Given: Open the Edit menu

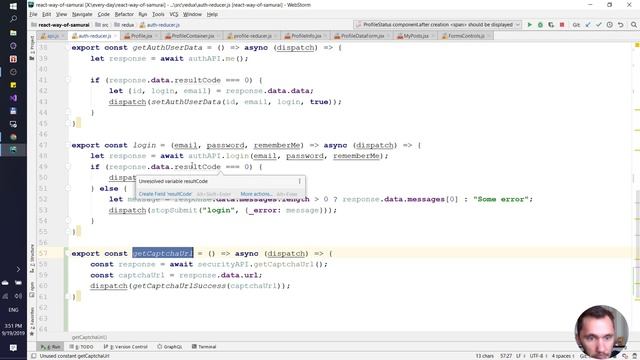Looking at the screenshot, I should tap(47, 14).
